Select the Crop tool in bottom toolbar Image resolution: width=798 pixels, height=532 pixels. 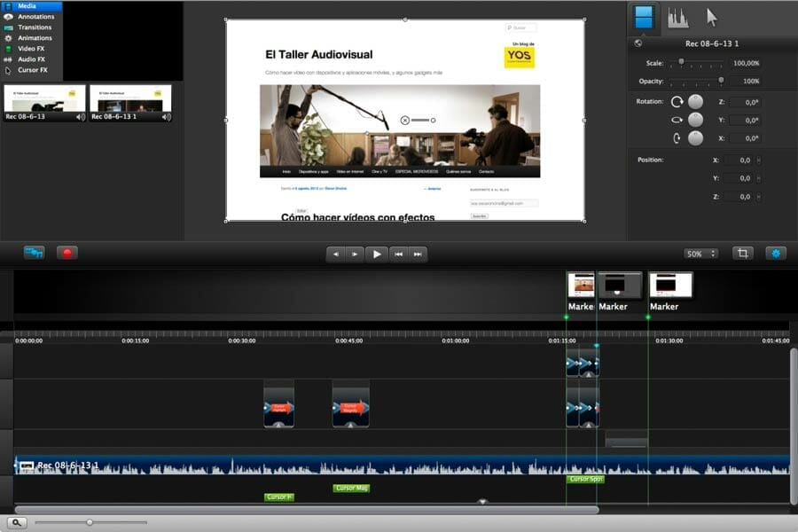741,253
